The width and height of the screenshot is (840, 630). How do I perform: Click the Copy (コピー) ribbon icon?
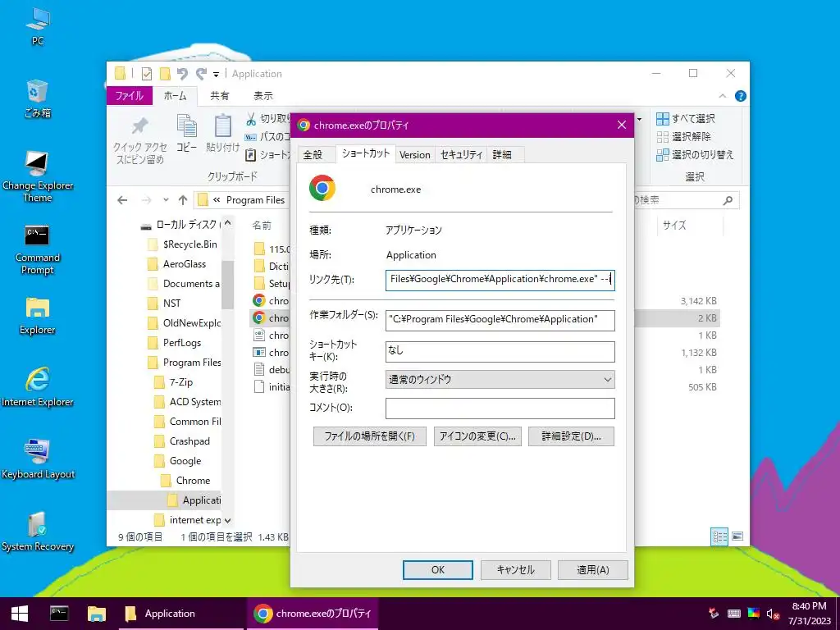186,134
